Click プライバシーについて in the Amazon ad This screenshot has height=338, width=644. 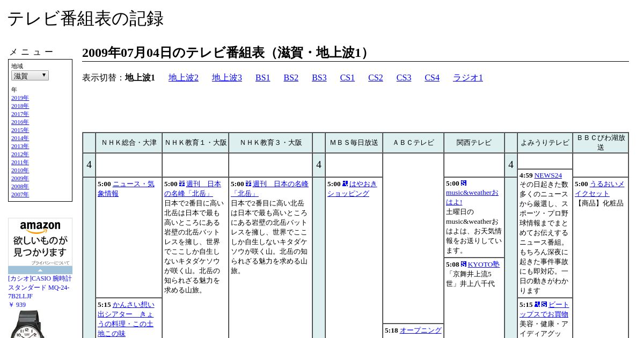[50, 263]
